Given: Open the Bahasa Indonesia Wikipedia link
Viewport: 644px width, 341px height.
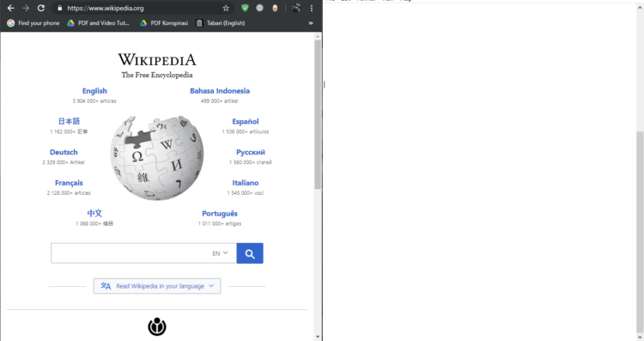Looking at the screenshot, I should [x=220, y=91].
